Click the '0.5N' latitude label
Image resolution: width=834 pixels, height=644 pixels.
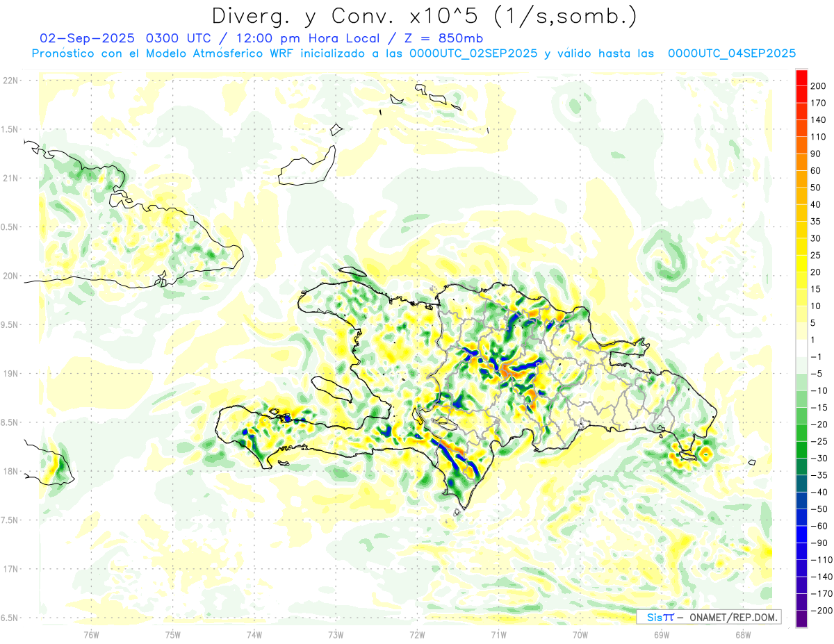(10, 227)
